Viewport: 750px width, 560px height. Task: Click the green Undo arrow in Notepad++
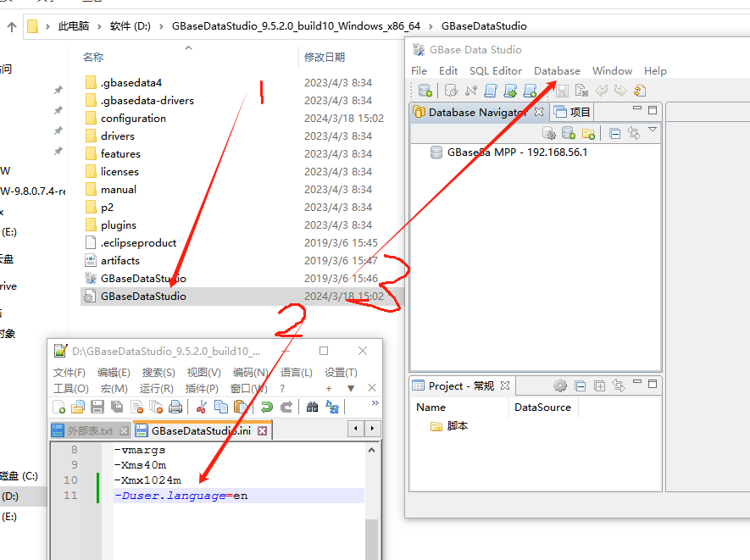(x=266, y=407)
